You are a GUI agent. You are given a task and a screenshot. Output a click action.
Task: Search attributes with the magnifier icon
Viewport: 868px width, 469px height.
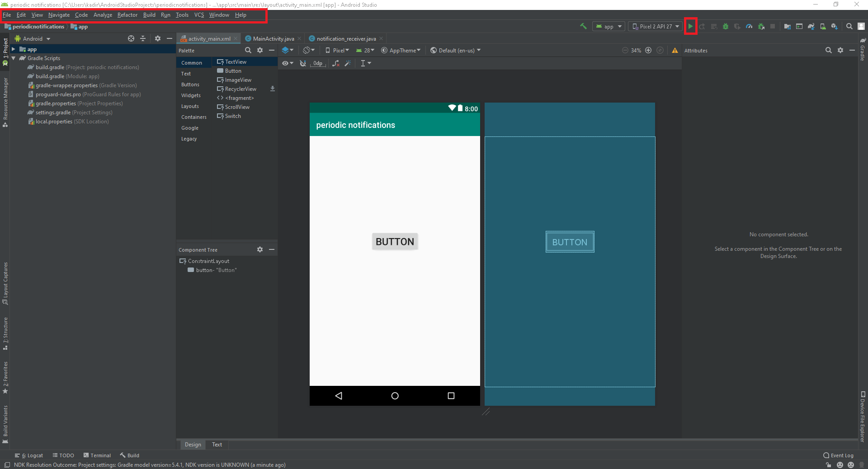828,50
